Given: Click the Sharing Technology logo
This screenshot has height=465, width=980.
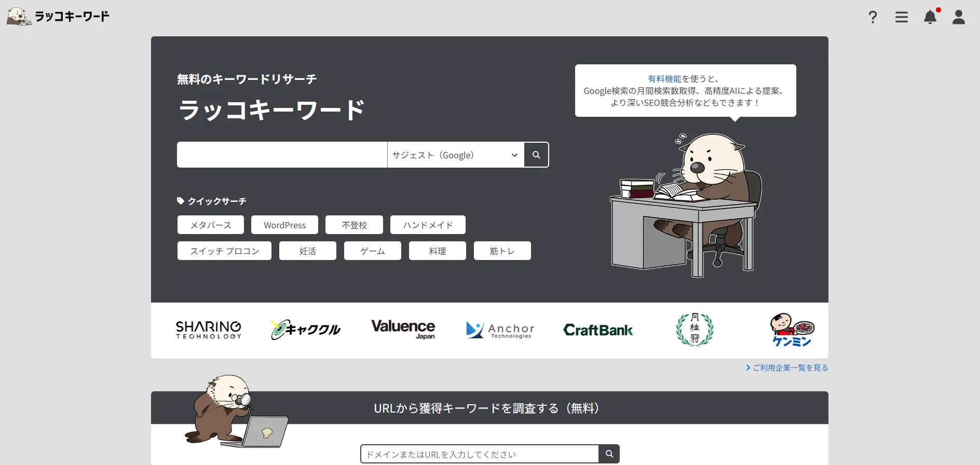Looking at the screenshot, I should (209, 330).
